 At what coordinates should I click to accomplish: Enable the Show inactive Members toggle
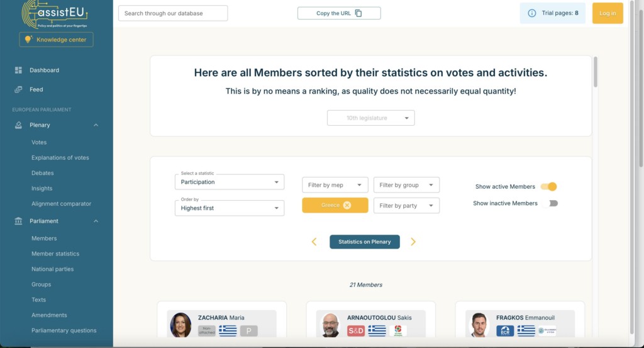(550, 203)
